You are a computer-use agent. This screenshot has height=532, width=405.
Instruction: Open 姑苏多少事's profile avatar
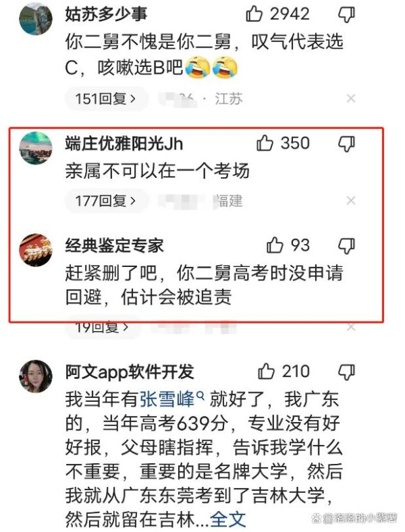36,19
